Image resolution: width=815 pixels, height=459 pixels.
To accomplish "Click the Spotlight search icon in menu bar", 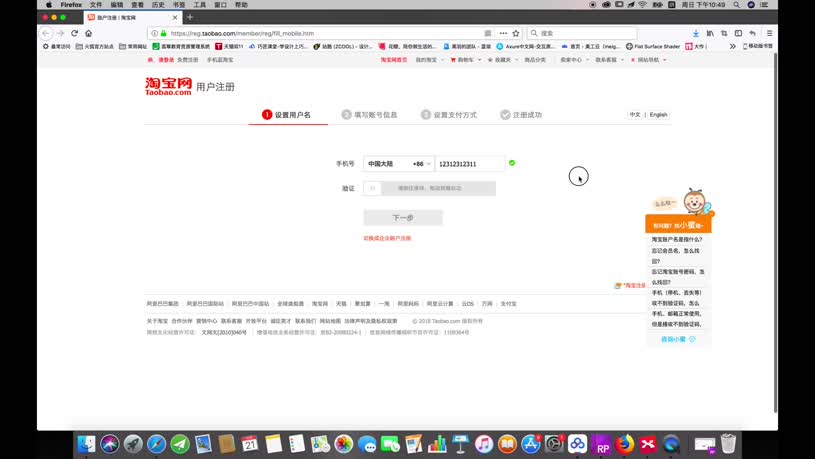I will click(x=737, y=5).
